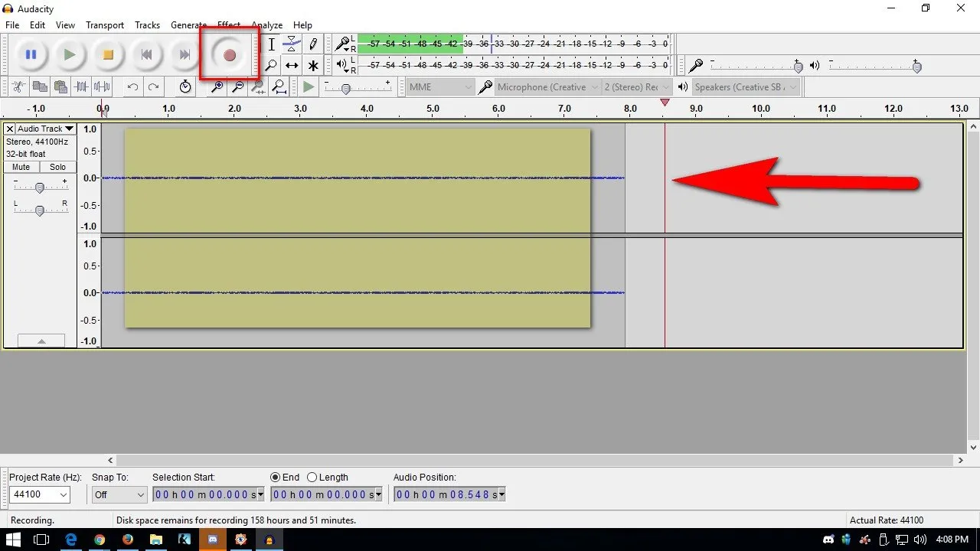The image size is (980, 551).
Task: Click the track gain slider knob
Action: (x=40, y=187)
